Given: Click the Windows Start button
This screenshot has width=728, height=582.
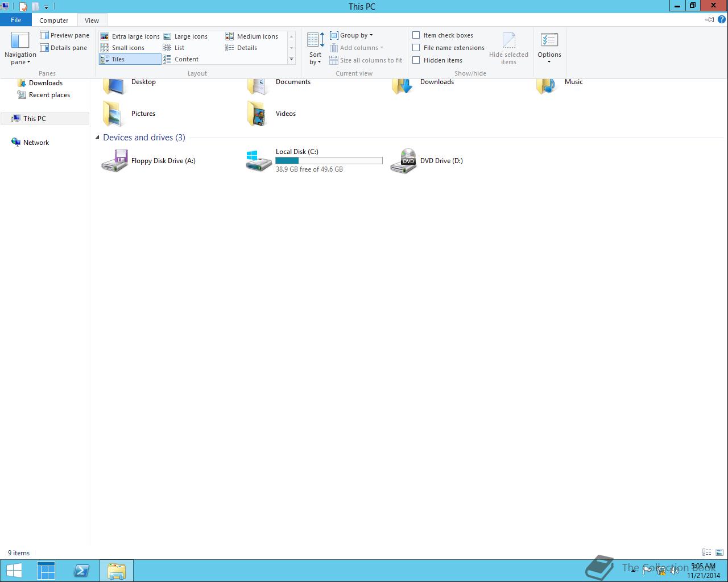Looking at the screenshot, I should click(14, 571).
